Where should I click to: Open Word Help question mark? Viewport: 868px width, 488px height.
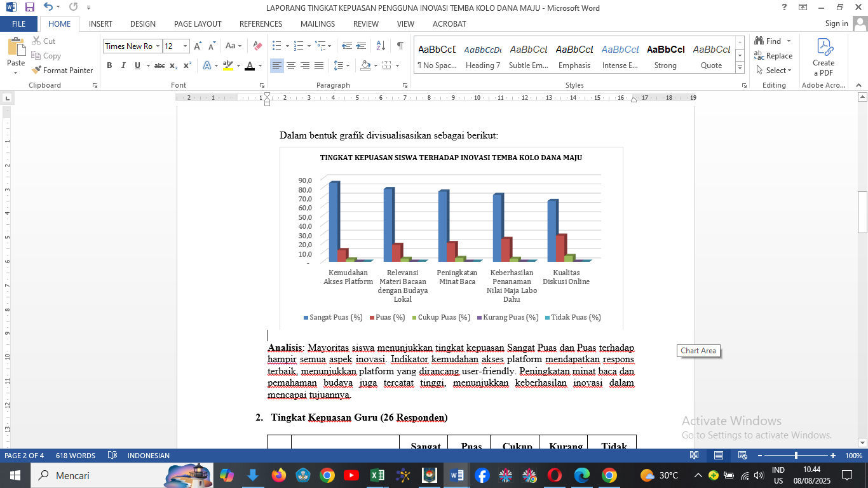coord(784,8)
